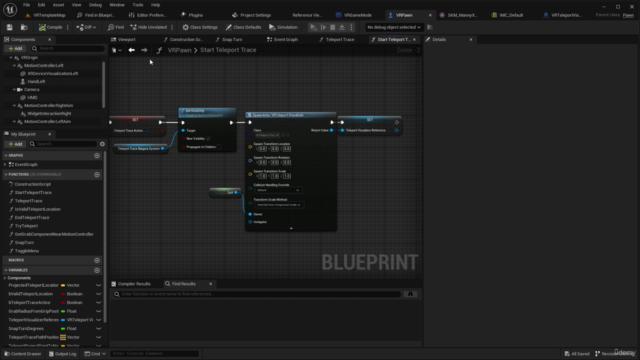Open the Asset menu
The height and width of the screenshot is (360, 640).
coord(58,5)
